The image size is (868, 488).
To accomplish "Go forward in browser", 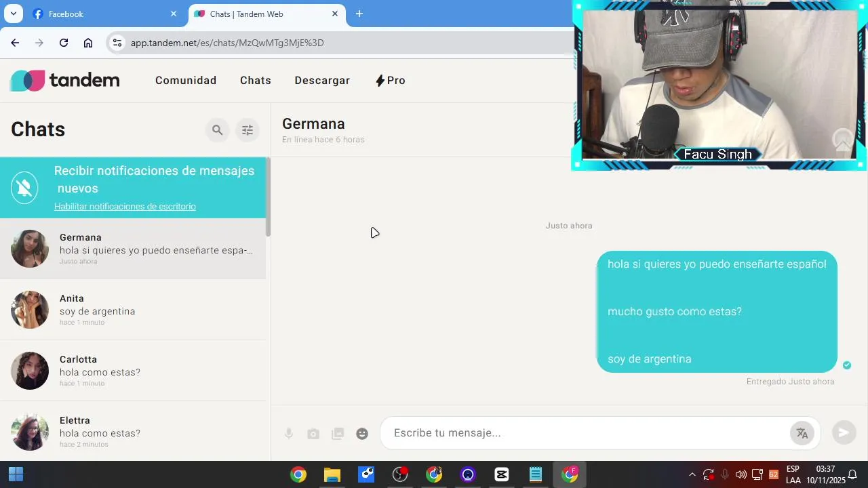I will (39, 43).
